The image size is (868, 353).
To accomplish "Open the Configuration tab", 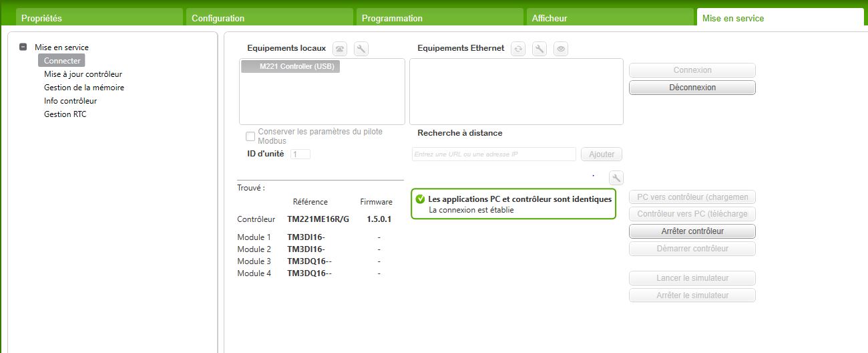I will click(218, 18).
